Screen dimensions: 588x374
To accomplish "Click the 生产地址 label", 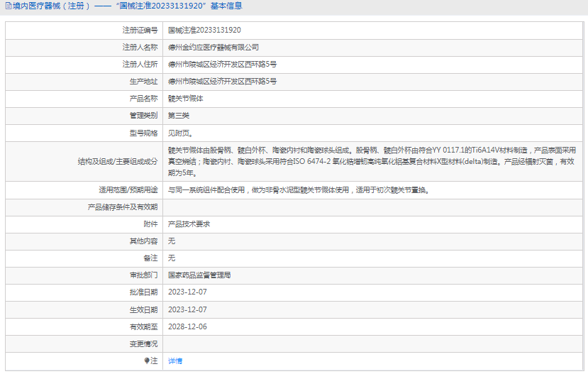I will point(143,82).
